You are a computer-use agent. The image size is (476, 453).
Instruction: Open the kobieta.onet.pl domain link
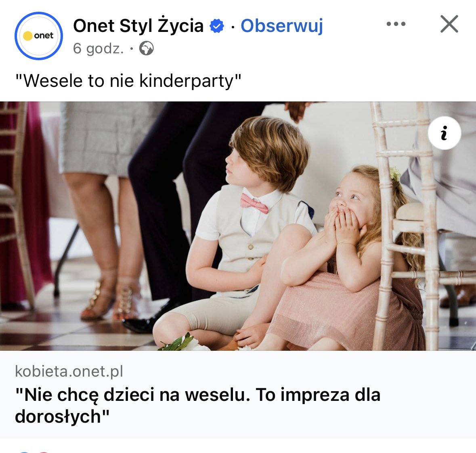69,371
